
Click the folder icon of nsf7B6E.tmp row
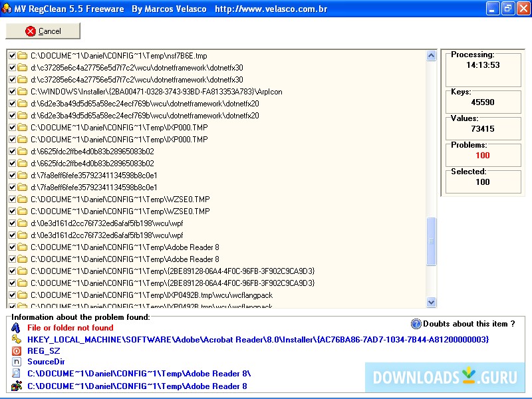pyautogui.click(x=22, y=56)
